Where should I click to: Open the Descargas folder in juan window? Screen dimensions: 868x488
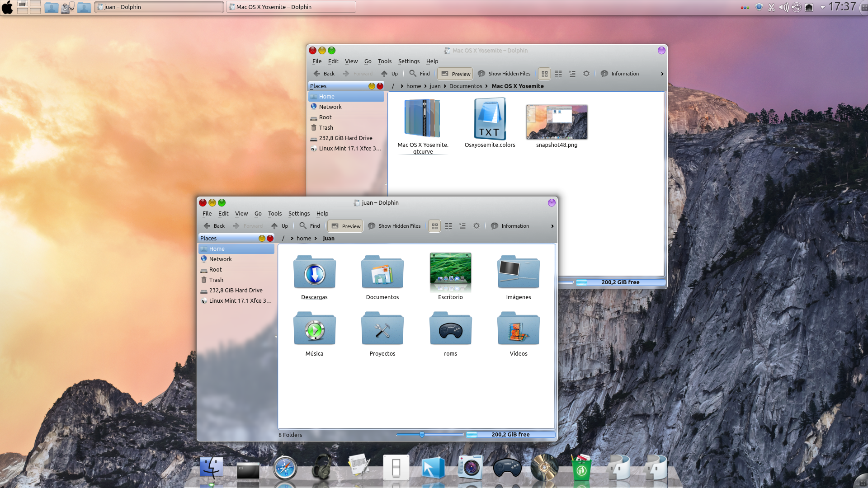tap(315, 272)
